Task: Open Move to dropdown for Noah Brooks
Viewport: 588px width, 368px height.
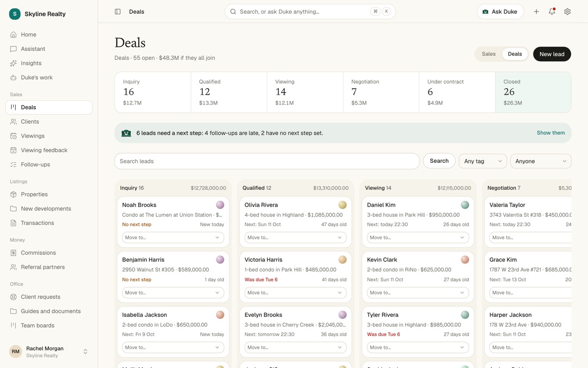Action: (x=173, y=237)
